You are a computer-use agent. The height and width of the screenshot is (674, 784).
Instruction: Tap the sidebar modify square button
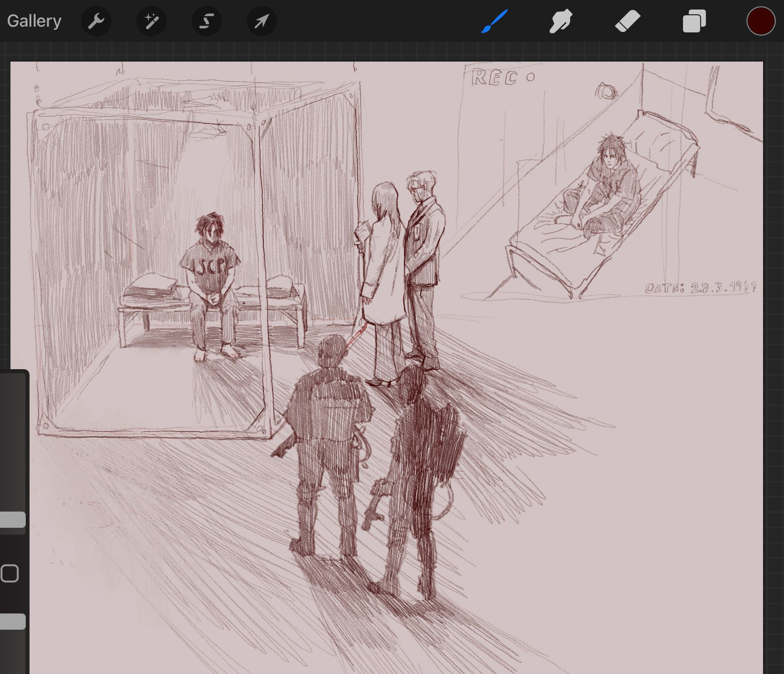[9, 573]
